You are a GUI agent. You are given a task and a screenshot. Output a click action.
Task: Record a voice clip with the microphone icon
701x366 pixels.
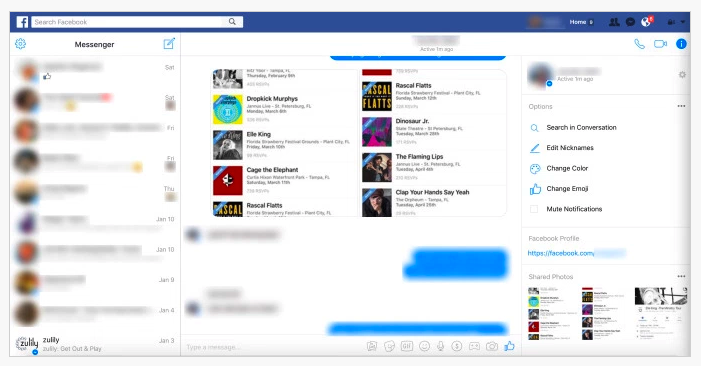440,346
